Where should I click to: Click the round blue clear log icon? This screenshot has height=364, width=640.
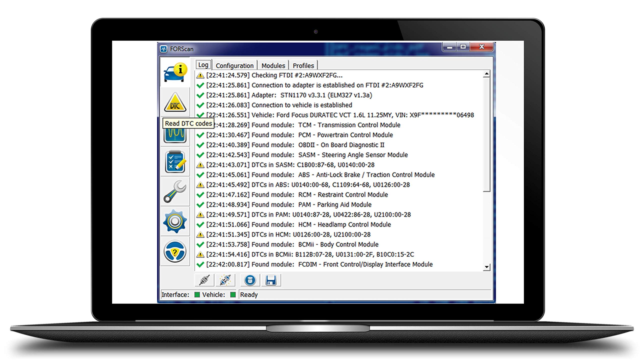click(250, 280)
